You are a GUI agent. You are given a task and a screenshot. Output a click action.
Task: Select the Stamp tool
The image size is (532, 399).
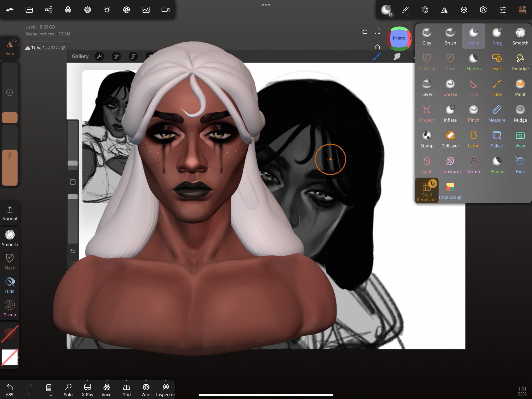427,139
